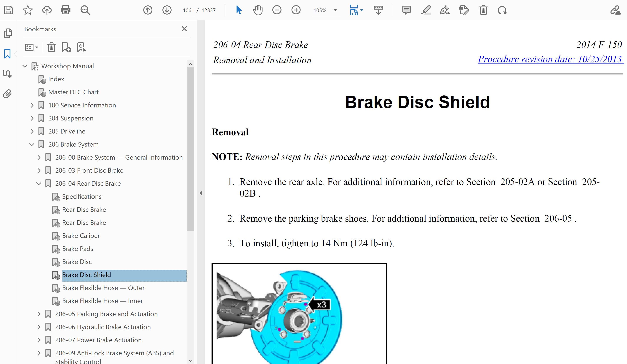Open the Attachments sidebar panel
Screen dimensions: 627x364
(x=7, y=94)
